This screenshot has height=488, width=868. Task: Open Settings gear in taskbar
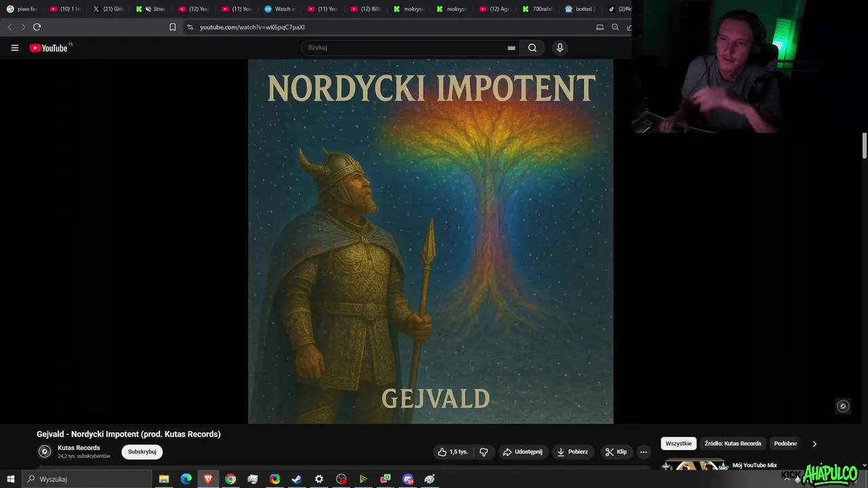319,479
